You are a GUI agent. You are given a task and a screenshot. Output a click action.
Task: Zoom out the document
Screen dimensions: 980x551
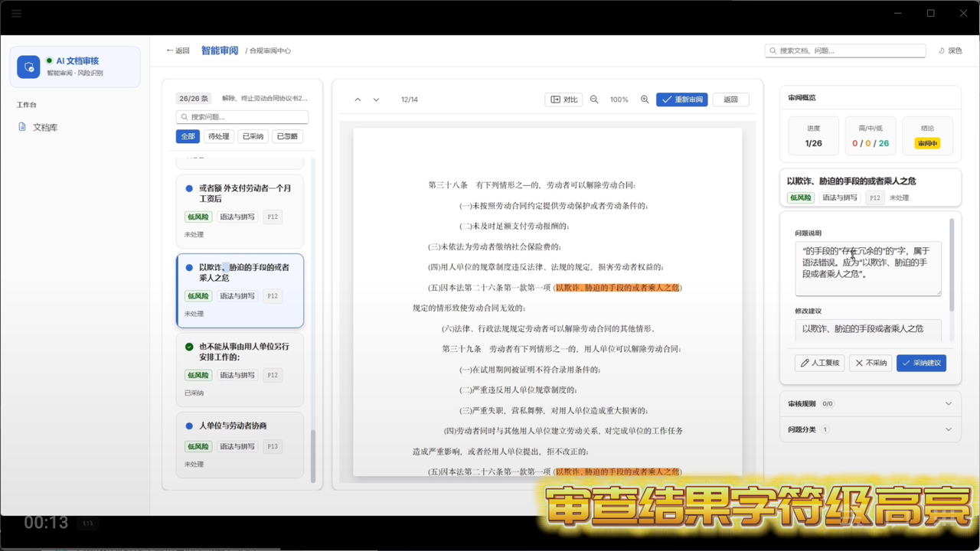pyautogui.click(x=594, y=99)
